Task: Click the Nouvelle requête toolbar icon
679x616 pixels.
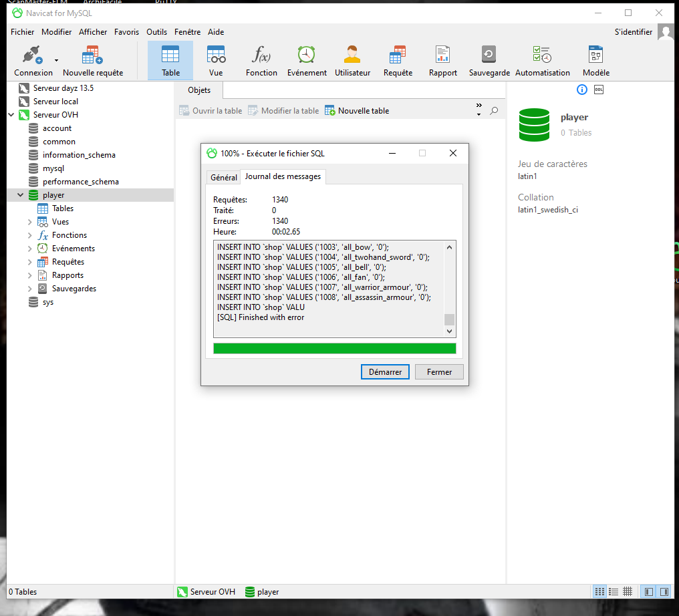Action: pyautogui.click(x=93, y=61)
